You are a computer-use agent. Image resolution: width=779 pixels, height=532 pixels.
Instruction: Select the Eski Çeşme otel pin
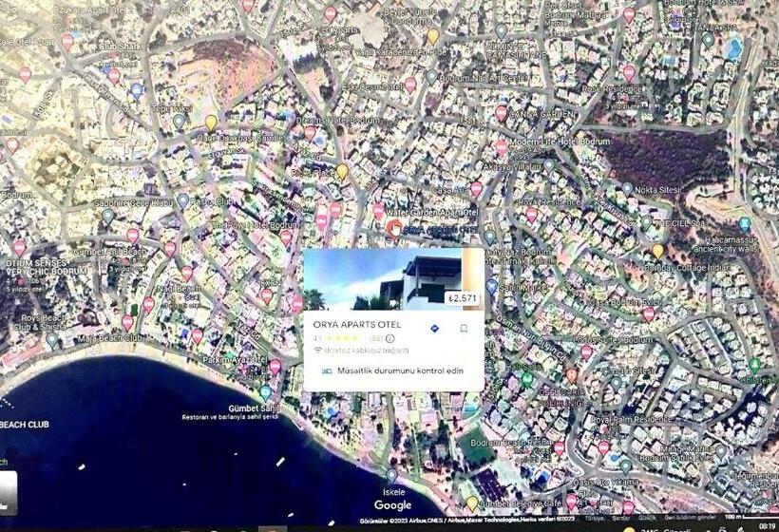pyautogui.click(x=409, y=85)
